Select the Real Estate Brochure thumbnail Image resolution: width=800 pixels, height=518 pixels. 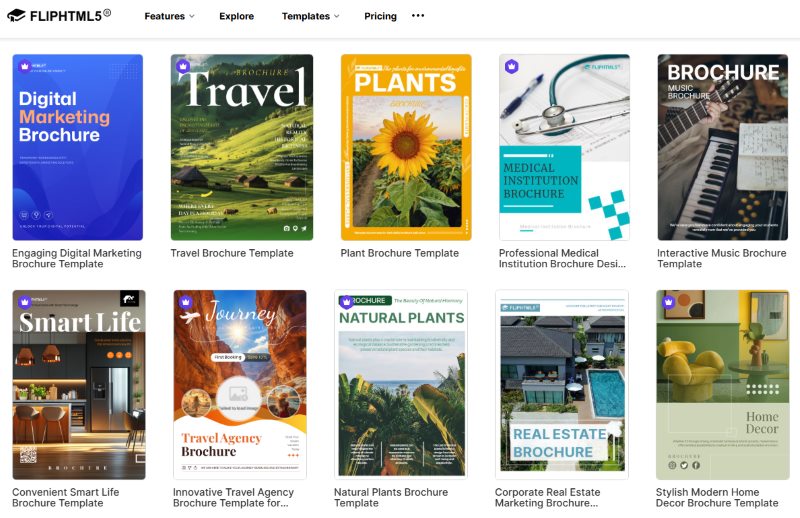[561, 385]
